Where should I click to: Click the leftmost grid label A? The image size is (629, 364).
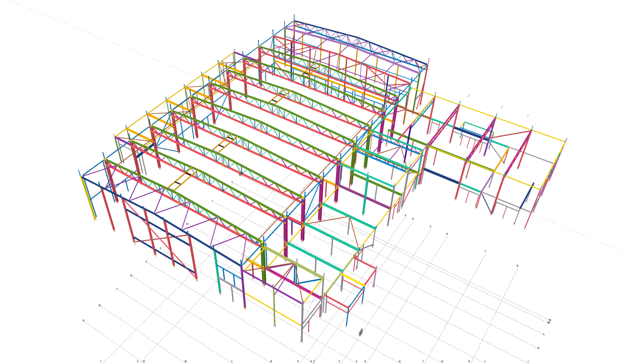(x=84, y=320)
